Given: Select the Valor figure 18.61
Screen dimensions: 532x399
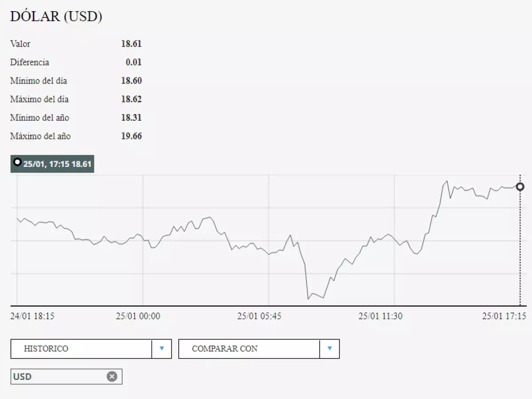Looking at the screenshot, I should 131,43.
